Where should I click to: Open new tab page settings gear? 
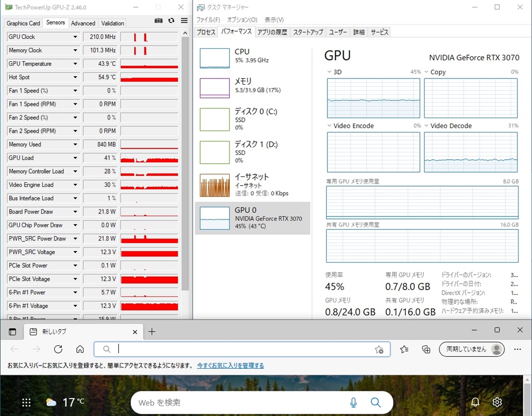click(497, 402)
